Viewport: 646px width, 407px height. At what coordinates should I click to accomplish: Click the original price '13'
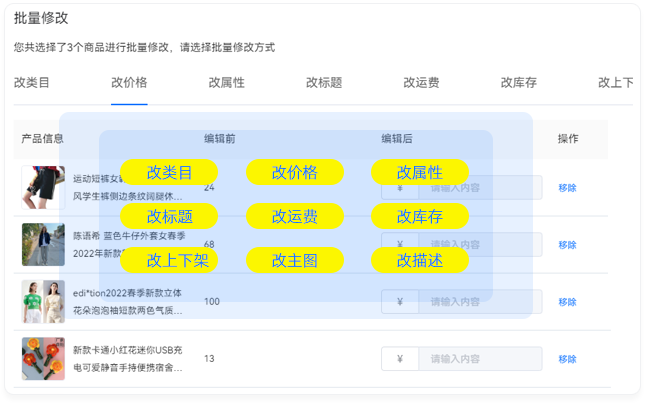pyautogui.click(x=209, y=359)
